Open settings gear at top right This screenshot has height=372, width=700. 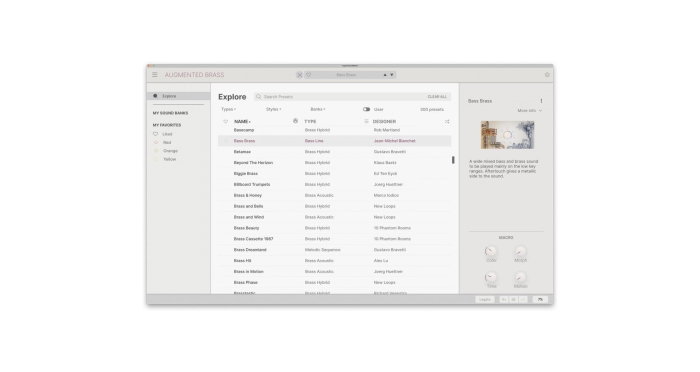click(547, 75)
